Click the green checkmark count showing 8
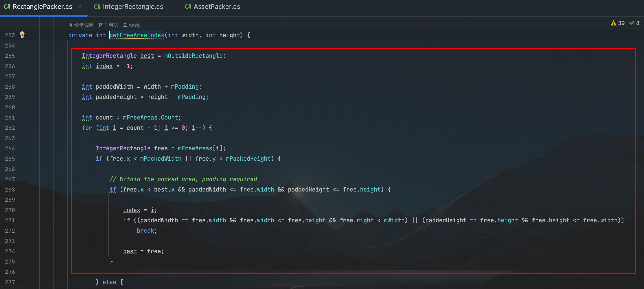 (x=634, y=23)
